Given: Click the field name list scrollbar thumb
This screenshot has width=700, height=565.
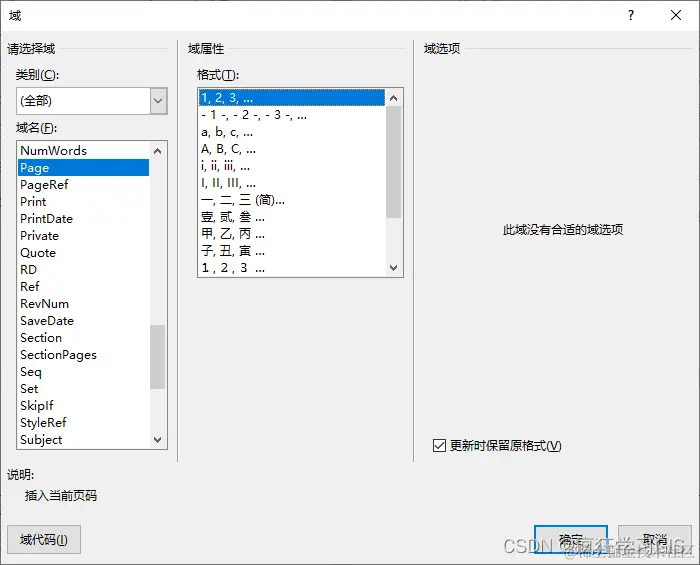Looking at the screenshot, I should click(158, 357).
